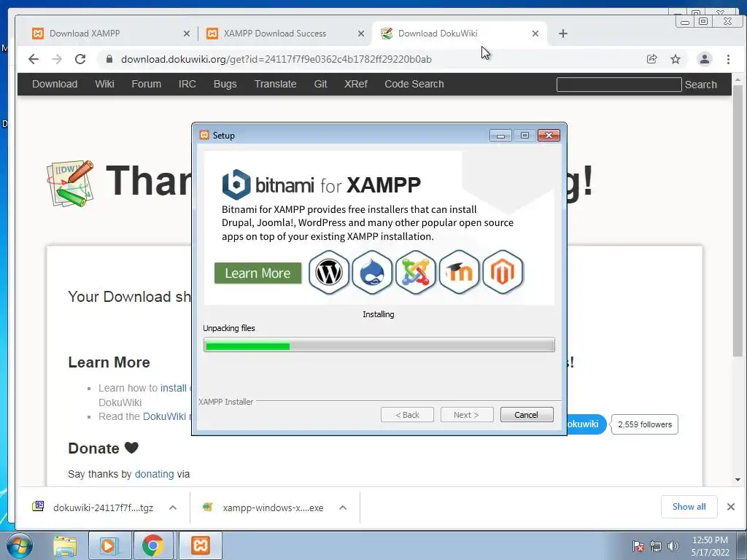Expand options for xampp-windows exe download
The image size is (747, 560).
(x=343, y=507)
